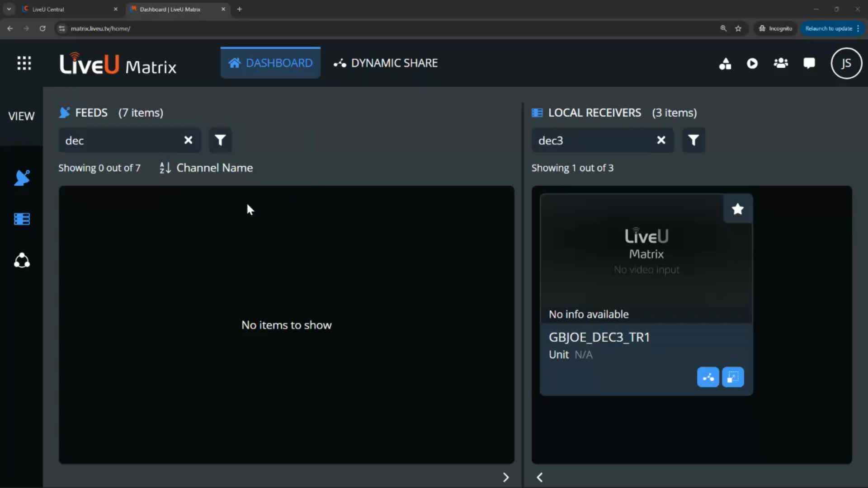Viewport: 868px width, 488px height.
Task: Open a new browser tab
Action: 240,9
